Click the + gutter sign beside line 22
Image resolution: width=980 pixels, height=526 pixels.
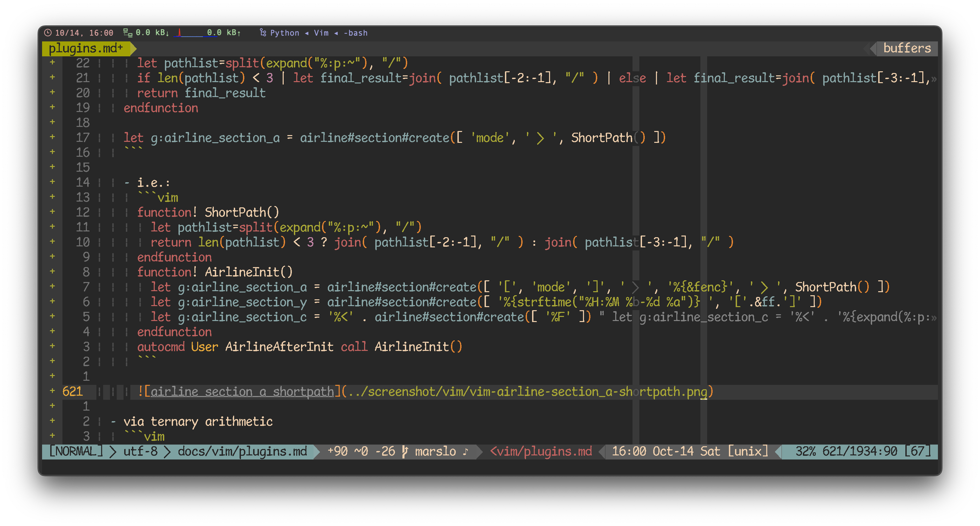(x=52, y=62)
